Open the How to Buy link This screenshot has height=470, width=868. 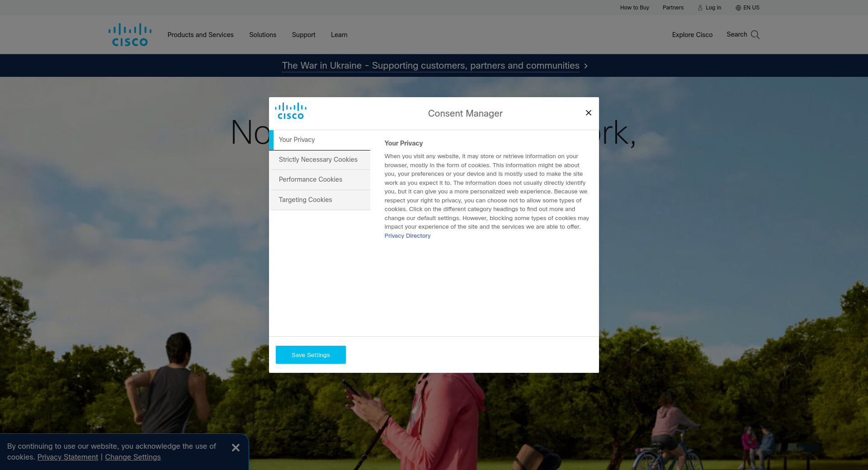click(x=635, y=8)
